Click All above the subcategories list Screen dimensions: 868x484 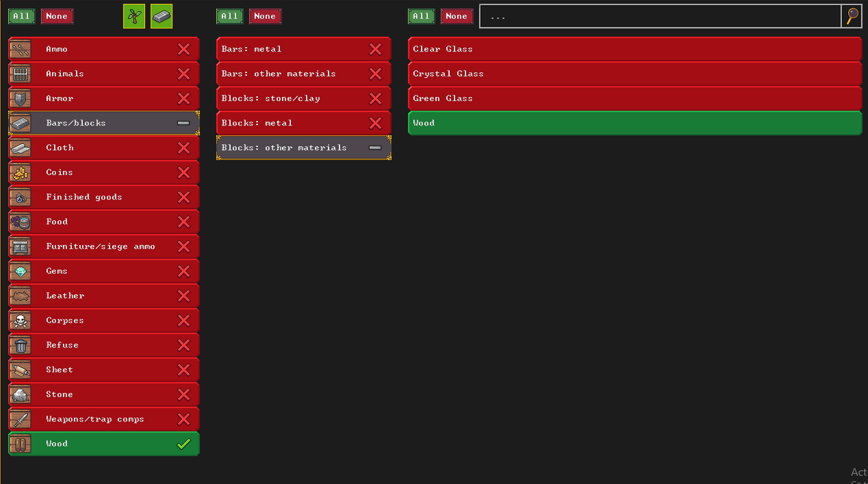(230, 16)
